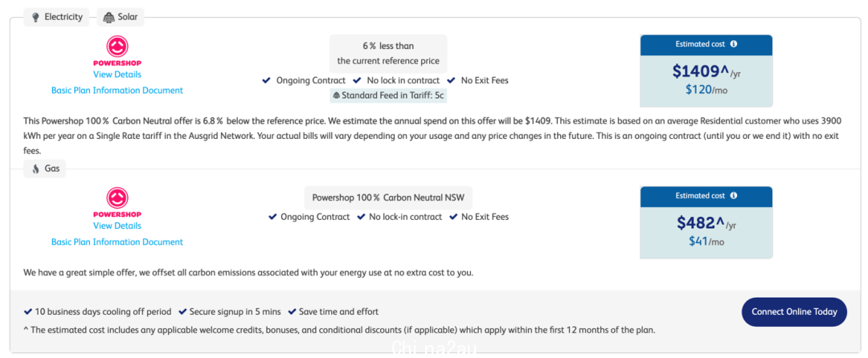Image resolution: width=868 pixels, height=358 pixels.
Task: Click the Gas flame icon
Action: 35,169
